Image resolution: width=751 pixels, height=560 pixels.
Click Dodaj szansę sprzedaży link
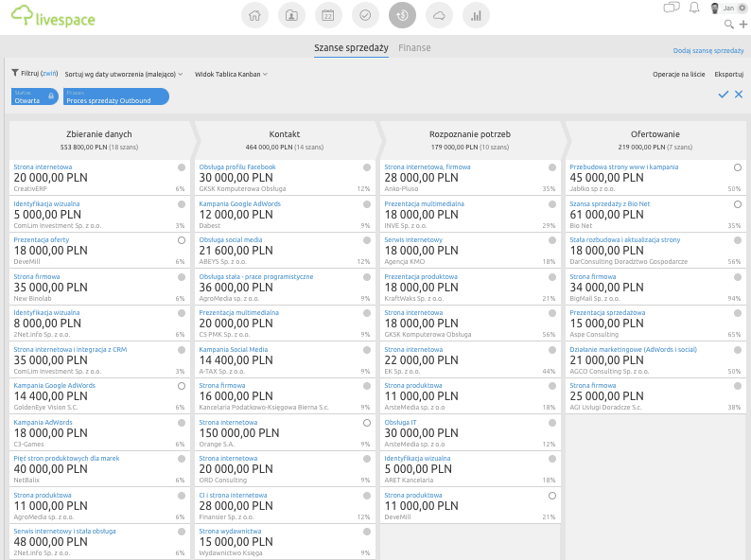point(708,50)
